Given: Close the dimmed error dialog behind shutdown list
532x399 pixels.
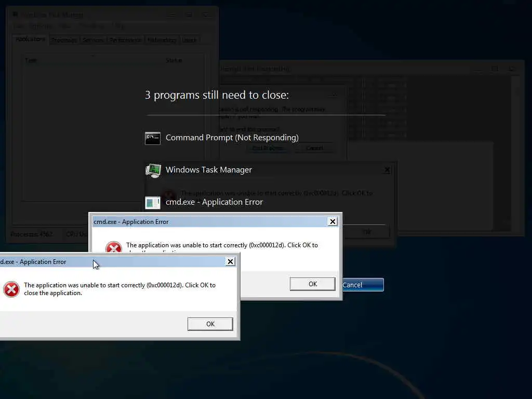Looking at the screenshot, I should point(387,170).
